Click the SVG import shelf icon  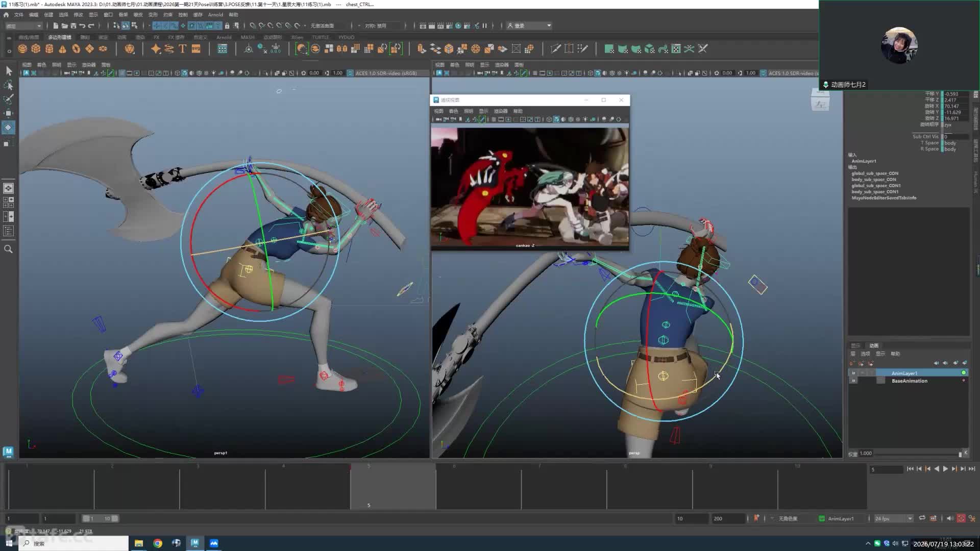point(196,49)
